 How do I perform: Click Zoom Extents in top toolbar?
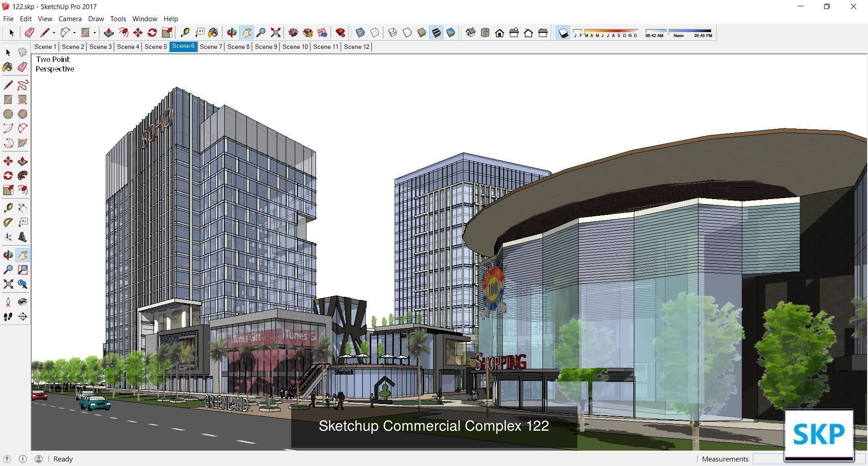coord(275,33)
